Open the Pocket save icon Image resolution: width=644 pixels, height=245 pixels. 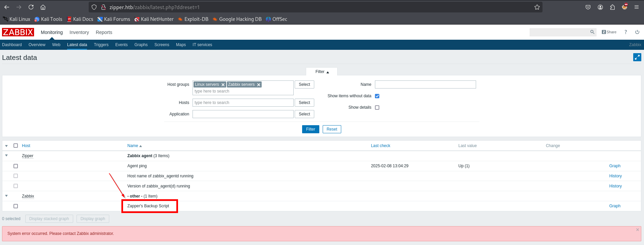(x=588, y=7)
